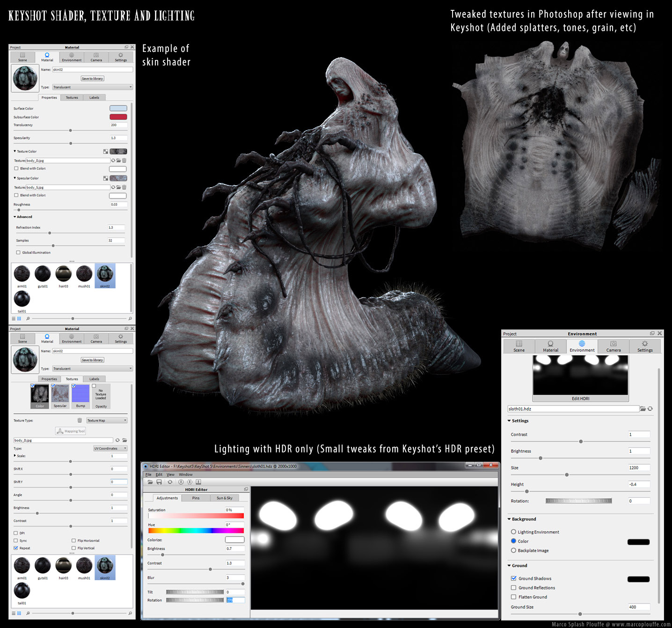The width and height of the screenshot is (672, 628).
Task: Click refresh icon beside sloth01.hdz field
Action: pos(650,409)
